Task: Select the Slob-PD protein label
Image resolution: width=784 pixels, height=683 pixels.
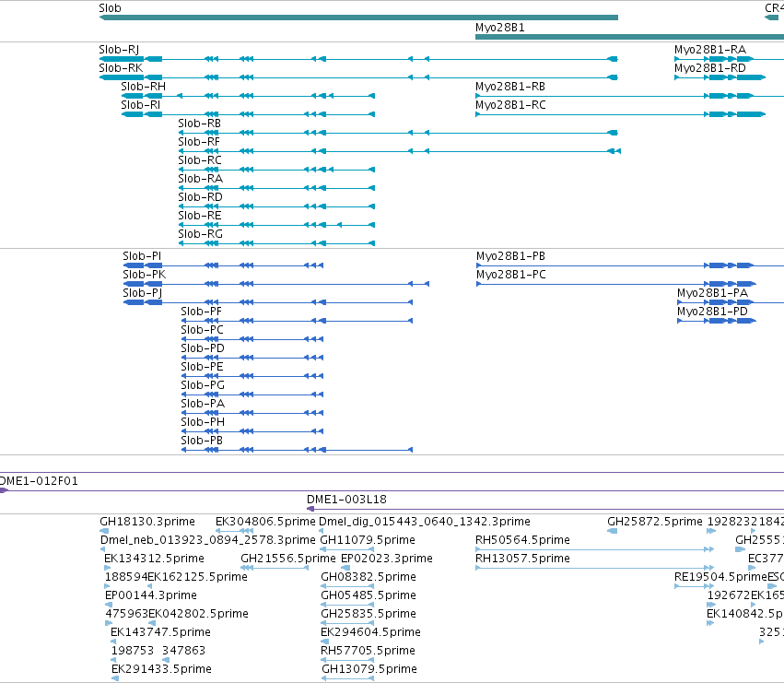Action: [x=203, y=348]
